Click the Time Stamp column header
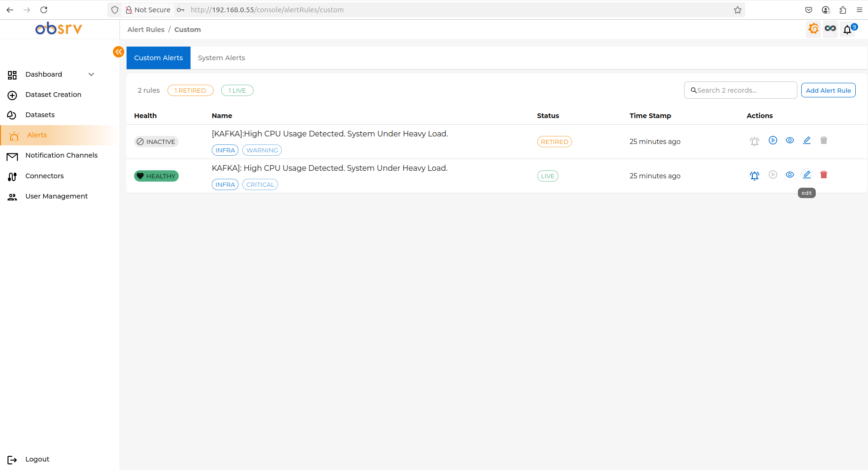868x470 pixels. 650,116
